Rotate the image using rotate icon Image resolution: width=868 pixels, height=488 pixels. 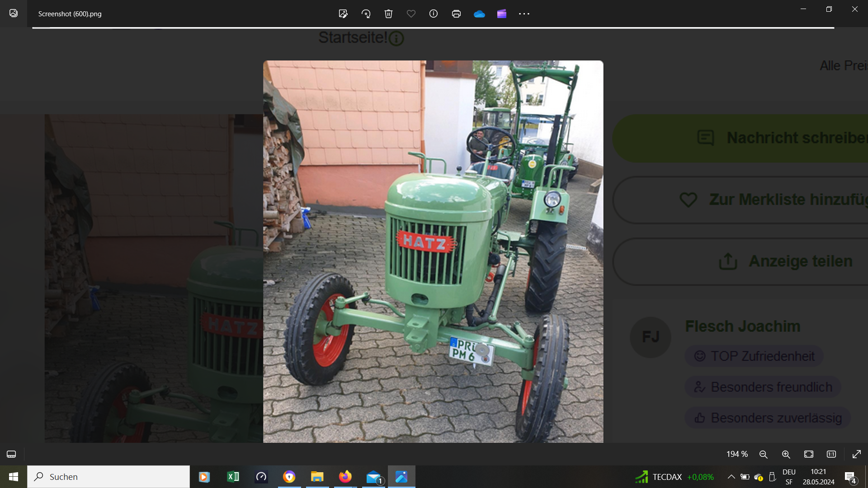(366, 14)
